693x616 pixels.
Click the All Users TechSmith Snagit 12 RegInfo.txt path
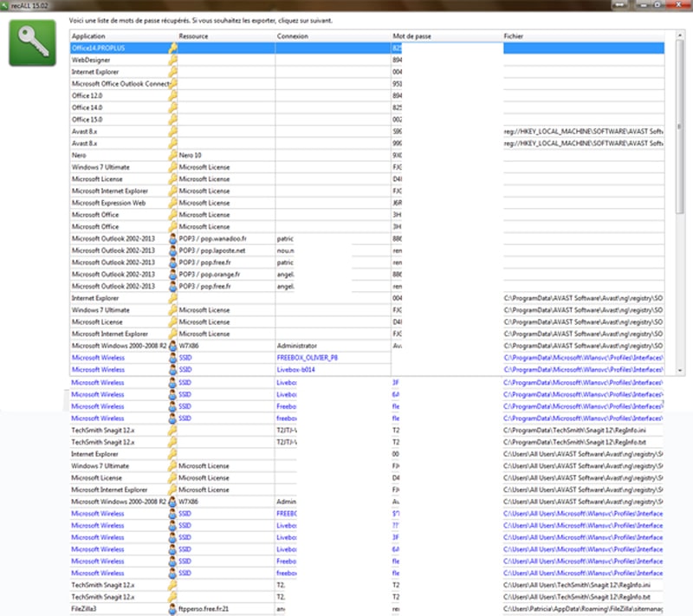577,597
